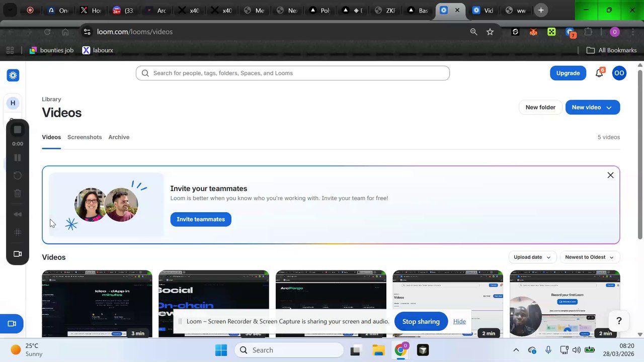The image size is (644, 362).
Task: Dismiss the Invite your teammates banner
Action: pos(610,175)
